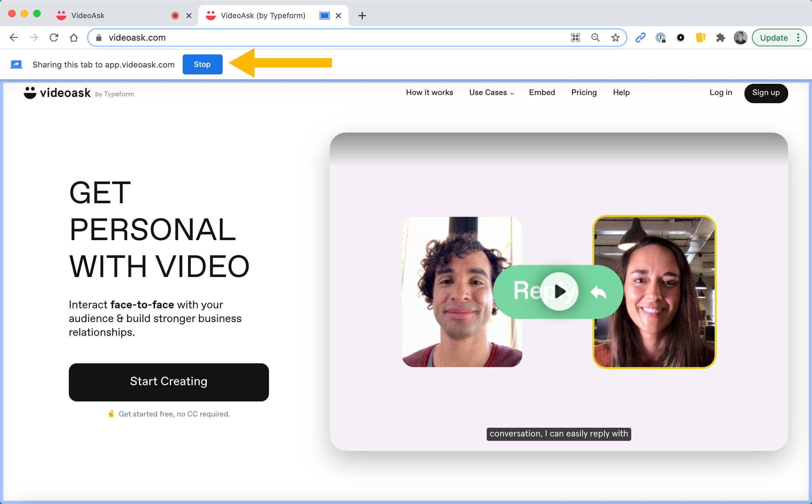Click the browser back arrow
812x504 pixels.
point(14,38)
